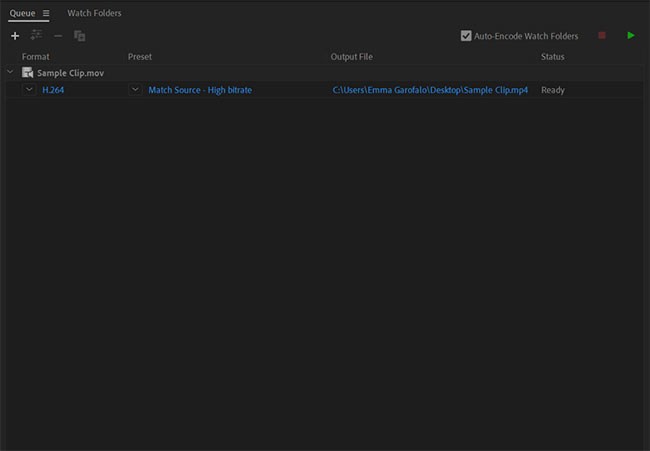Click the Output File column header

[352, 57]
